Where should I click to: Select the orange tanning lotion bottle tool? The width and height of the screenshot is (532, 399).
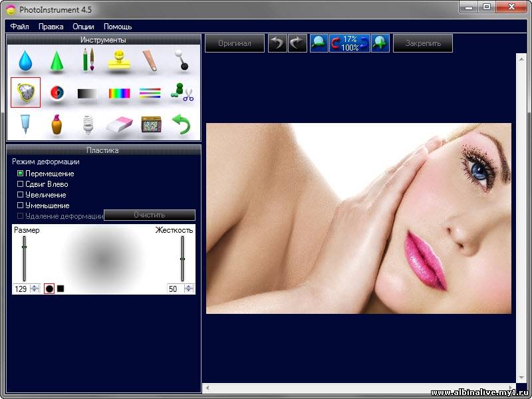57,124
